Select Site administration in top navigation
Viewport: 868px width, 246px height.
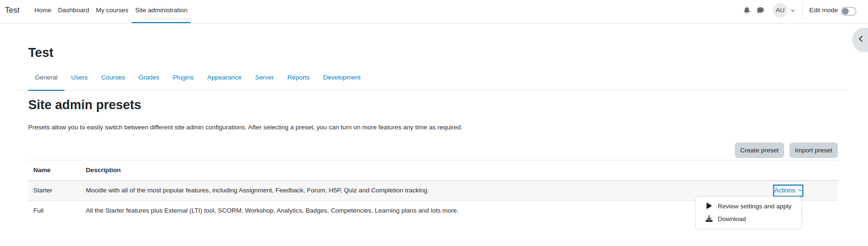coord(161,10)
